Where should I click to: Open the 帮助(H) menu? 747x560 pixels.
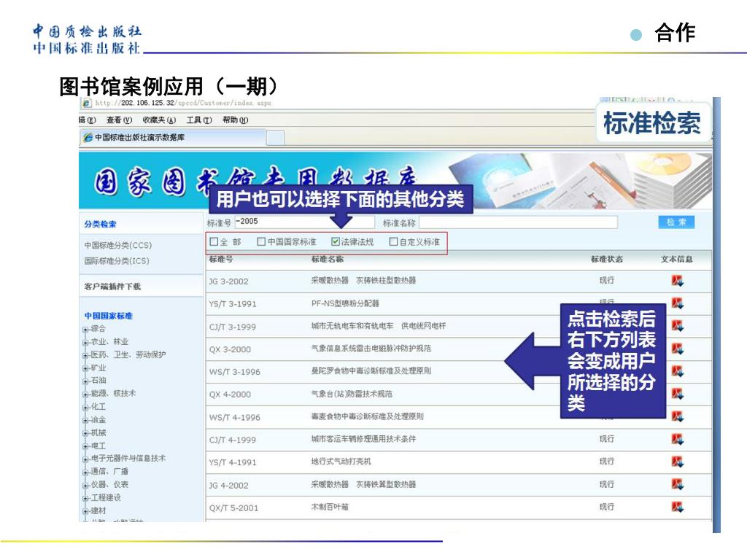point(236,120)
